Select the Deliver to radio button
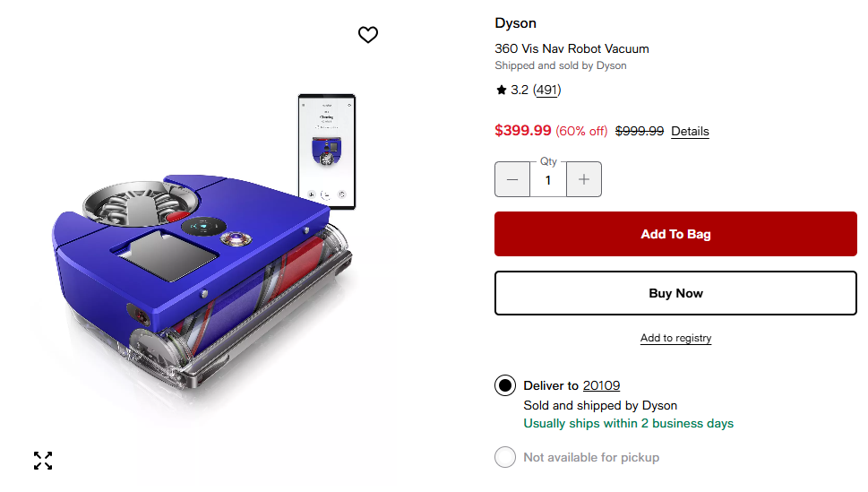This screenshot has width=868, height=492. [x=505, y=385]
